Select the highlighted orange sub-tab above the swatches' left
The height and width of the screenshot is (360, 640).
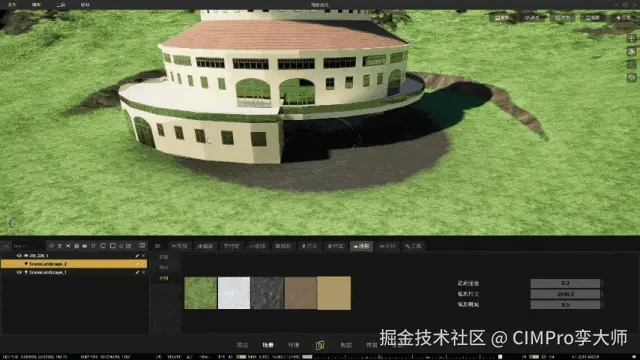(x=164, y=278)
